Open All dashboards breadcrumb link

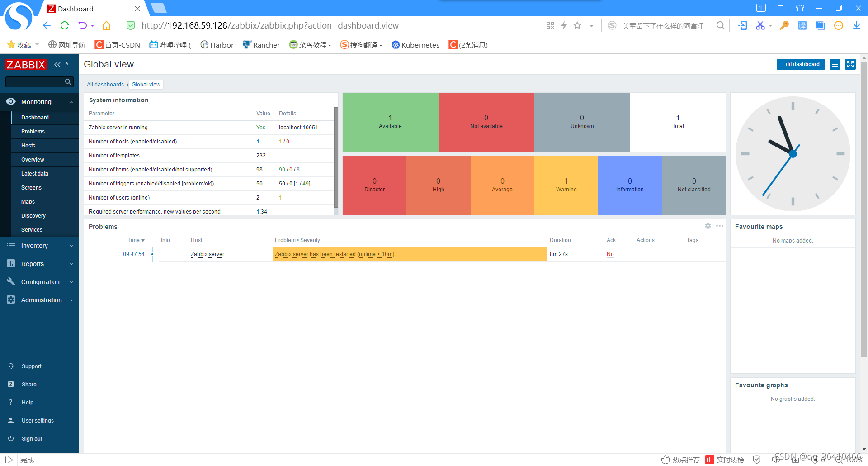105,85
